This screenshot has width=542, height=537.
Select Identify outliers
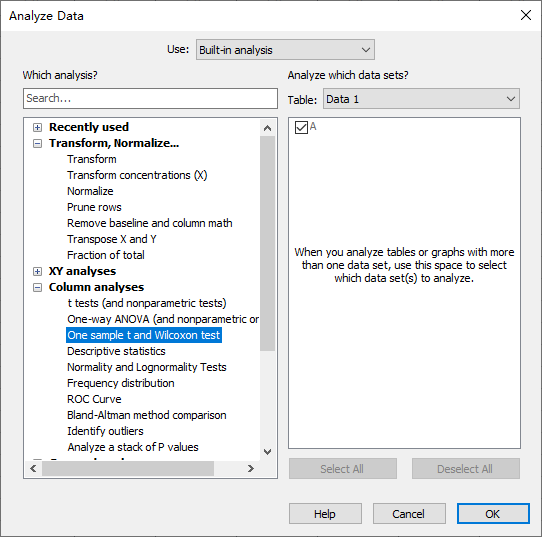(x=105, y=431)
